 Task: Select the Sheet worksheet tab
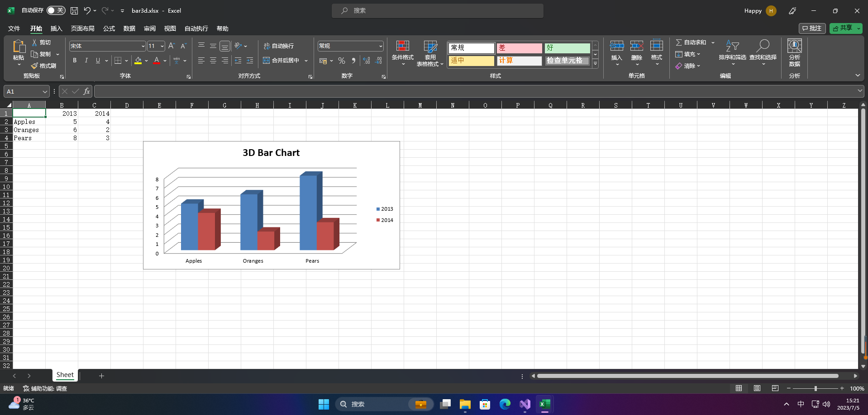[65, 375]
